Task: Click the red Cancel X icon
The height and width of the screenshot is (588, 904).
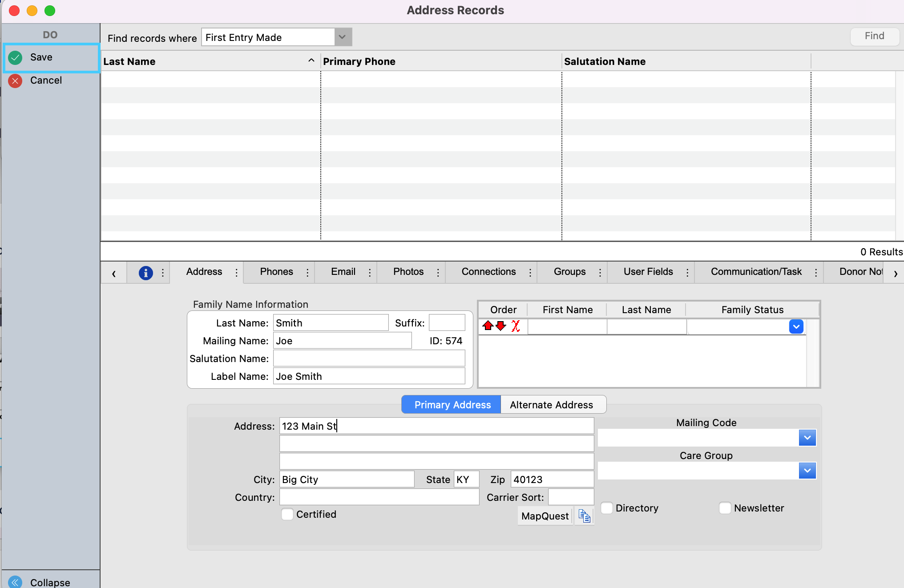Action: (16, 81)
